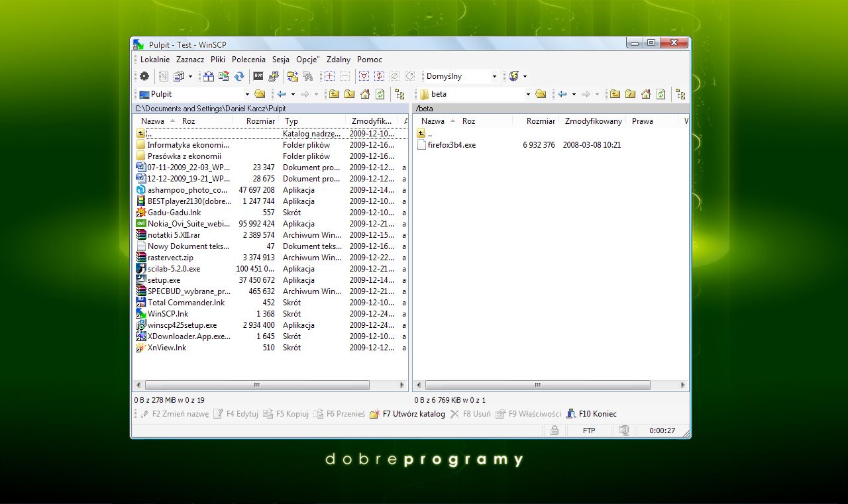Expand the Pulpit drive dropdown
This screenshot has width=848, height=504.
pyautogui.click(x=247, y=94)
